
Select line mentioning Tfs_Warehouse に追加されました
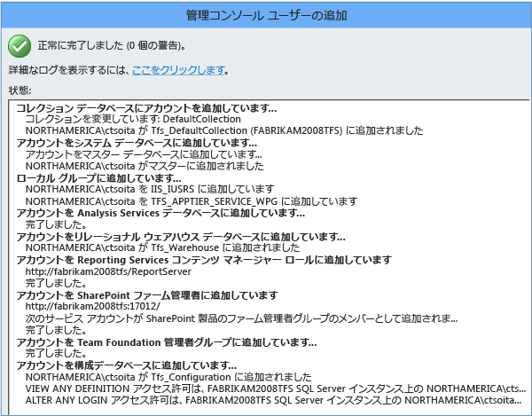[162, 247]
